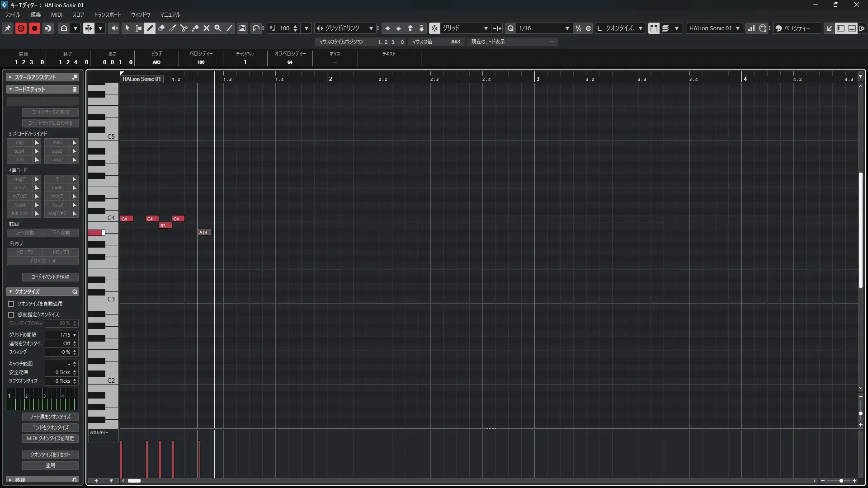Select the Glue tool
868x488 pixels.
pos(195,28)
